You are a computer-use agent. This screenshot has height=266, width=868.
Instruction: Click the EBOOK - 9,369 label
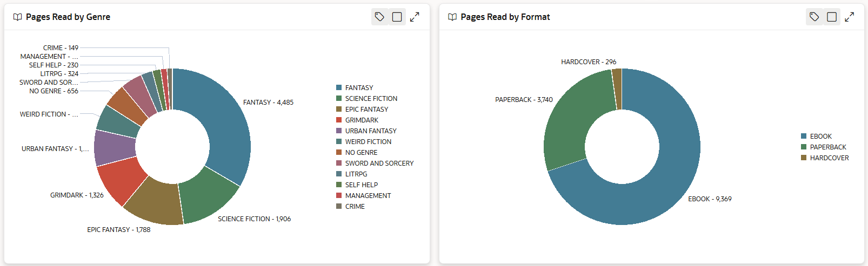[710, 199]
